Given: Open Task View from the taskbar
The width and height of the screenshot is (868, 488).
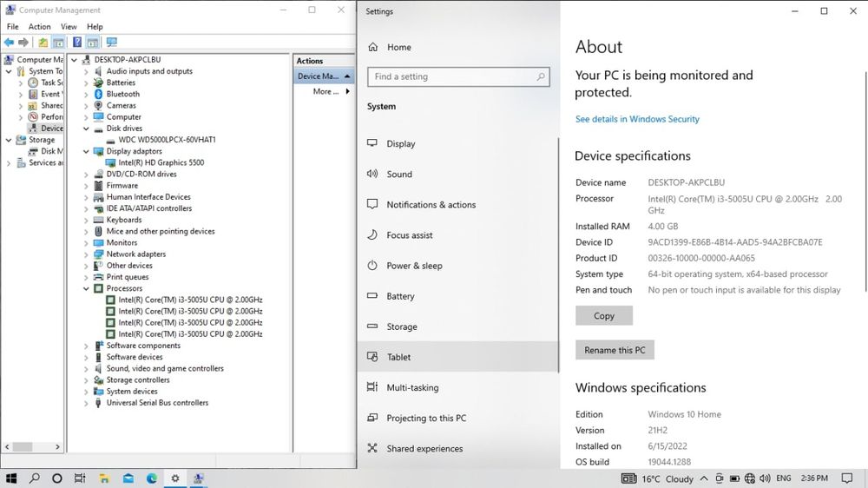Looking at the screenshot, I should tap(80, 478).
